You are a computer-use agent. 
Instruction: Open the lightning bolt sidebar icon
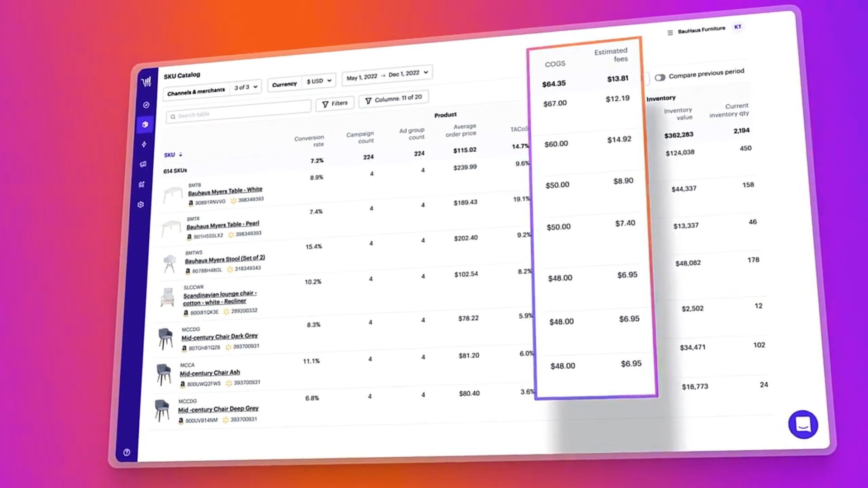point(144,145)
